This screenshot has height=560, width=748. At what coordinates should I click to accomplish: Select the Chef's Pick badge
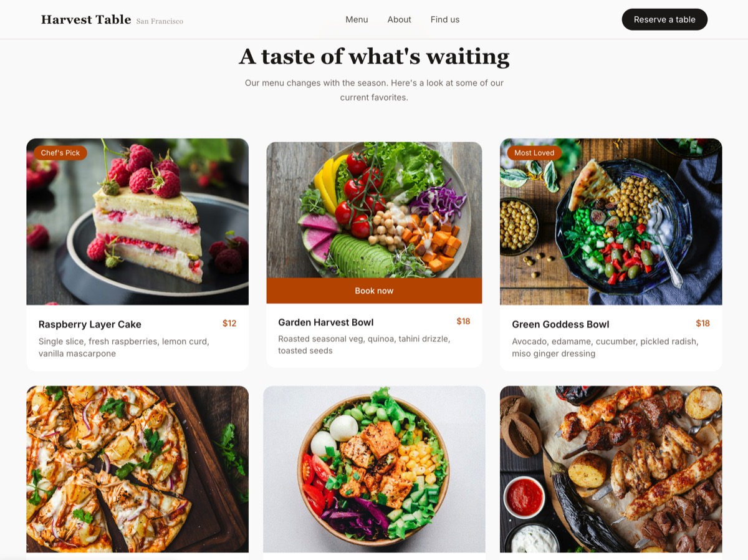pyautogui.click(x=60, y=153)
